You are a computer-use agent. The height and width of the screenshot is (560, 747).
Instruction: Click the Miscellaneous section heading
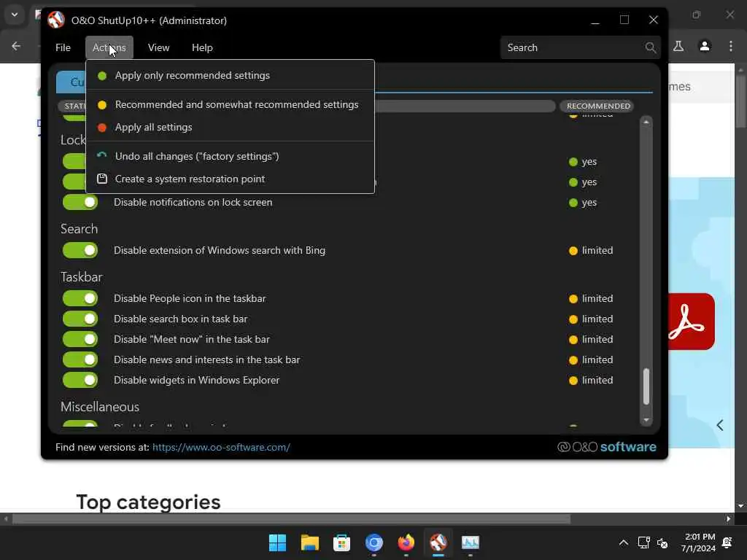pyautogui.click(x=100, y=407)
